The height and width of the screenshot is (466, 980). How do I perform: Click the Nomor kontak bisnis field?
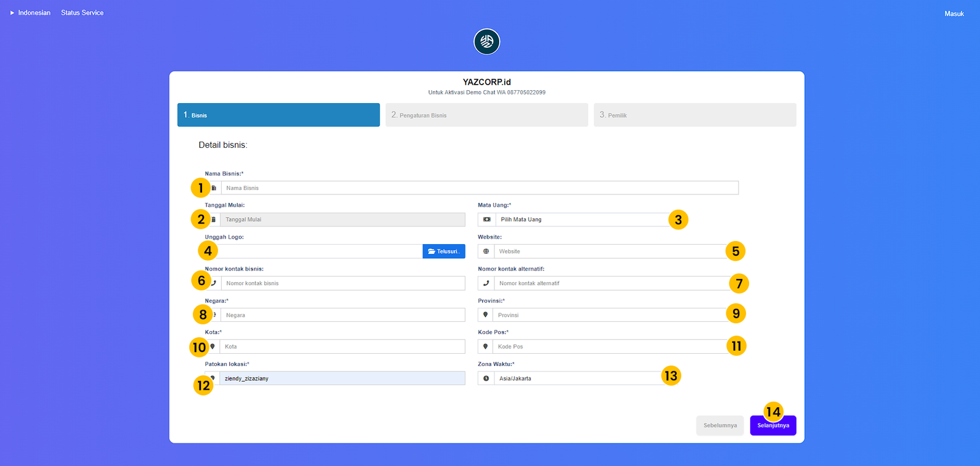343,283
